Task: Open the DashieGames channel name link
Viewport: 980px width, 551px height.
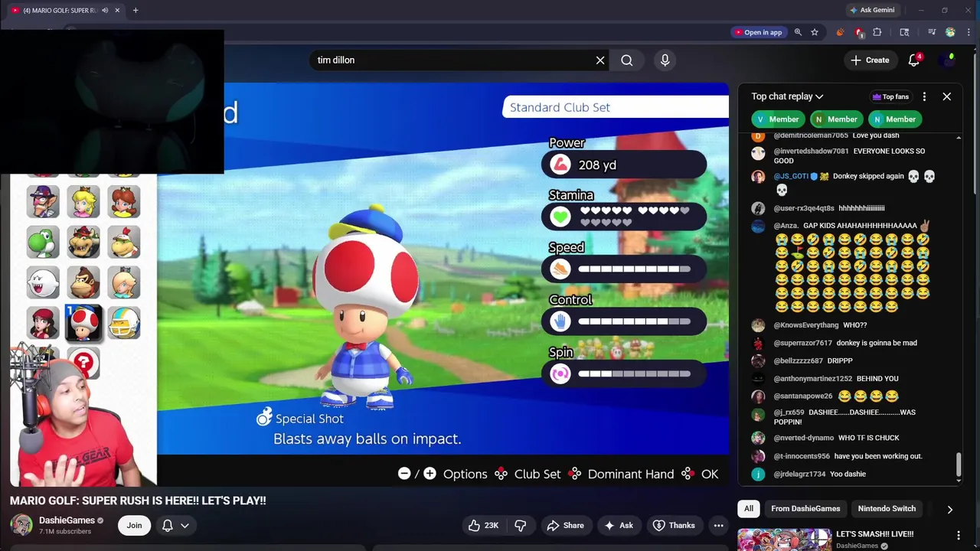Action: click(x=67, y=520)
